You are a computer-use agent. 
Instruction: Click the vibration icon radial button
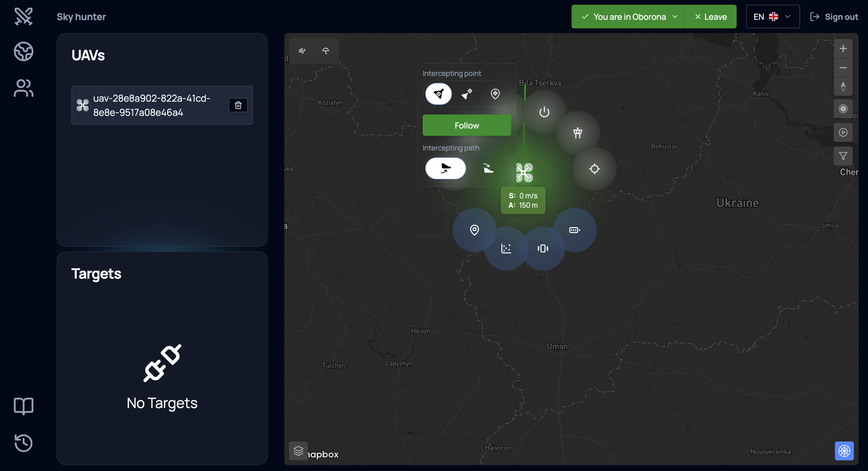pos(543,249)
